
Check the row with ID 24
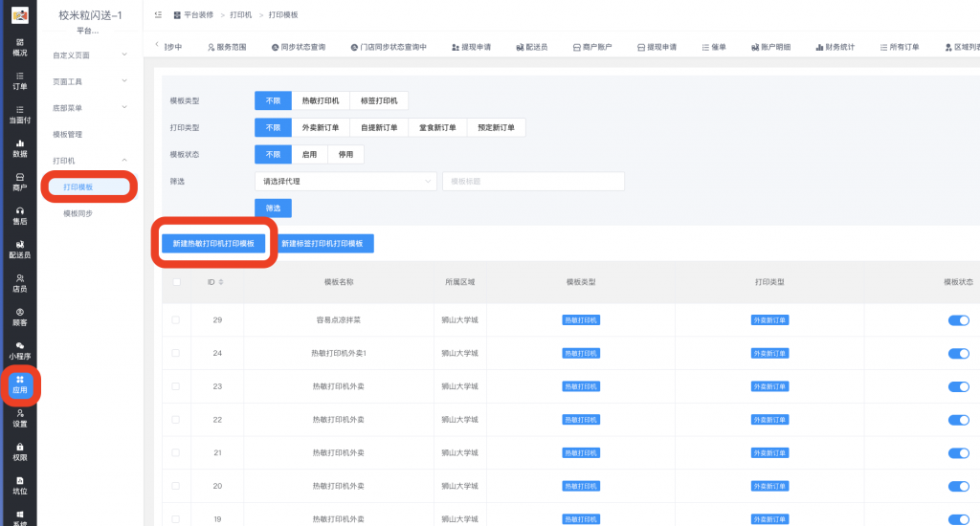[x=176, y=353]
